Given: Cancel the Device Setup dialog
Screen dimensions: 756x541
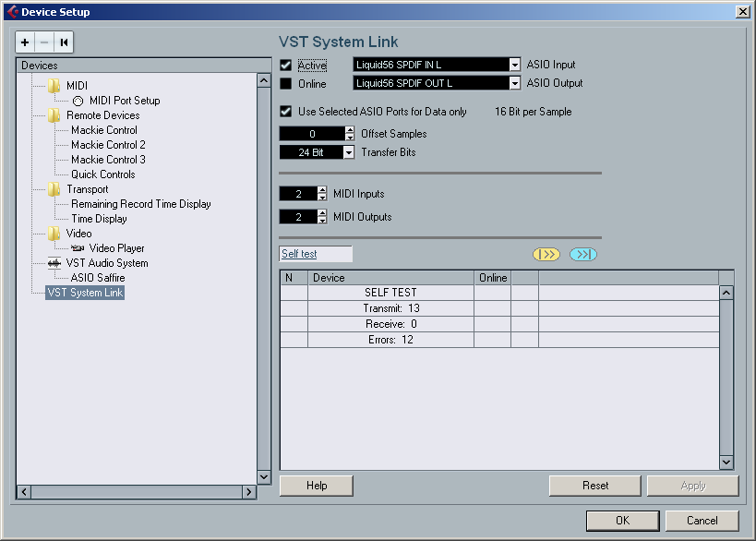Looking at the screenshot, I should pos(702,521).
